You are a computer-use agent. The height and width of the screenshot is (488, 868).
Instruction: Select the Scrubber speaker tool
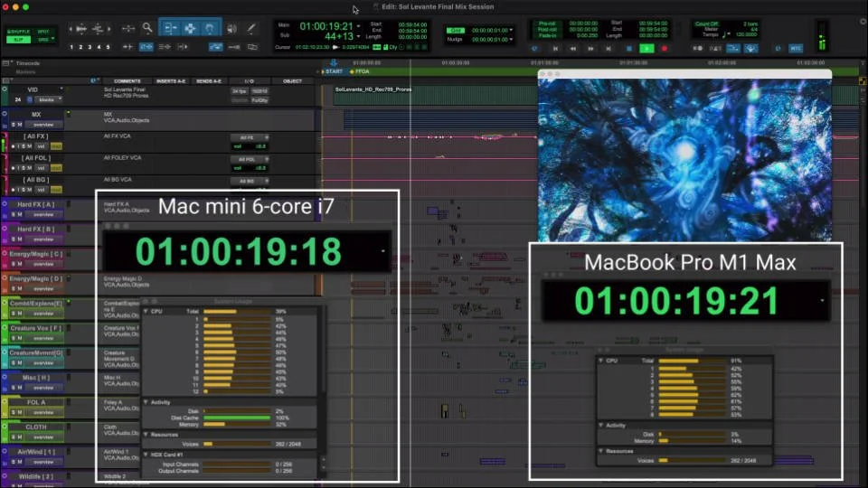(x=232, y=28)
